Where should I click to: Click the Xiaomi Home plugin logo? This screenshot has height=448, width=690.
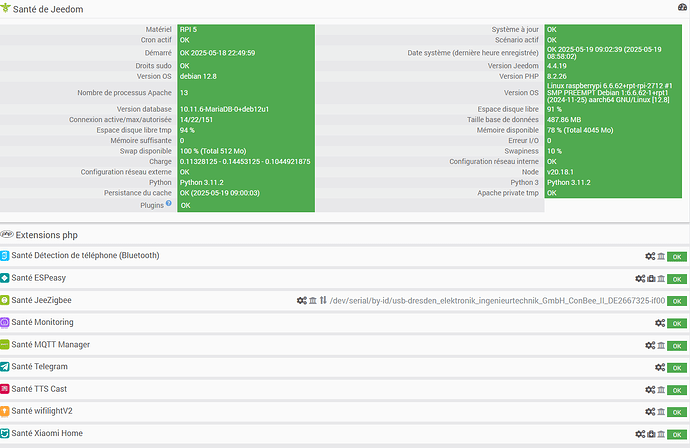pos(4,433)
